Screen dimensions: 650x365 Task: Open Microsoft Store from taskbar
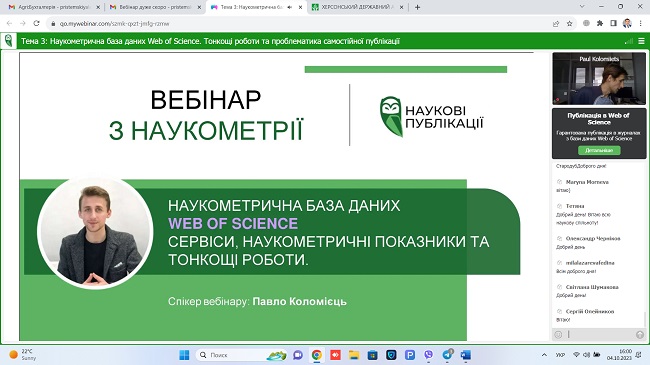[x=372, y=355]
